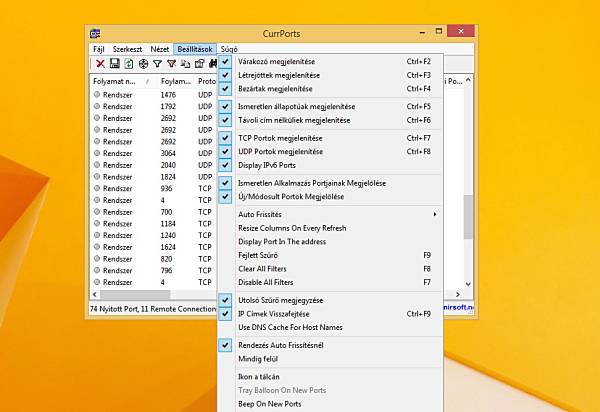
Task: Choose Clear All Filters
Action: (330, 269)
